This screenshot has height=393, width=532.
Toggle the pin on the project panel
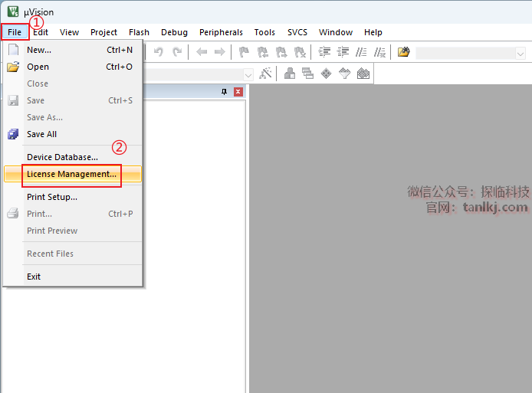pos(224,92)
